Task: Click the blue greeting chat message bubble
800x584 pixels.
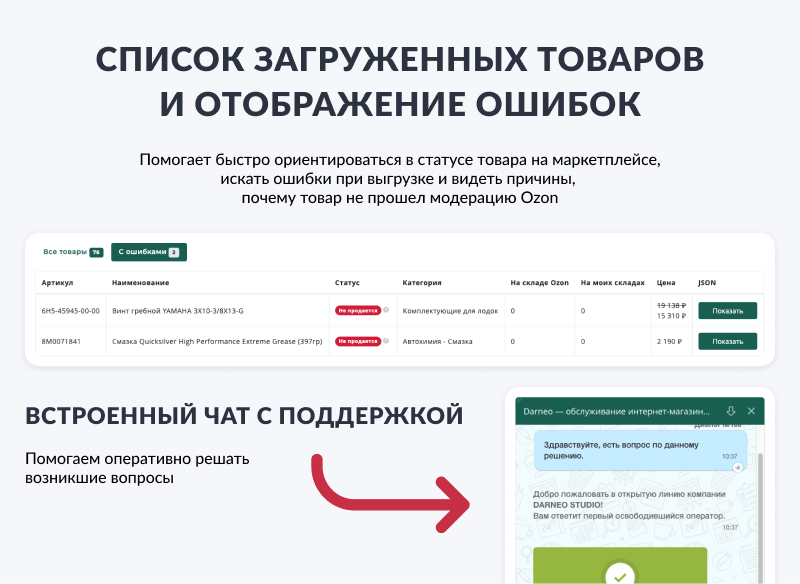Action: 639,448
